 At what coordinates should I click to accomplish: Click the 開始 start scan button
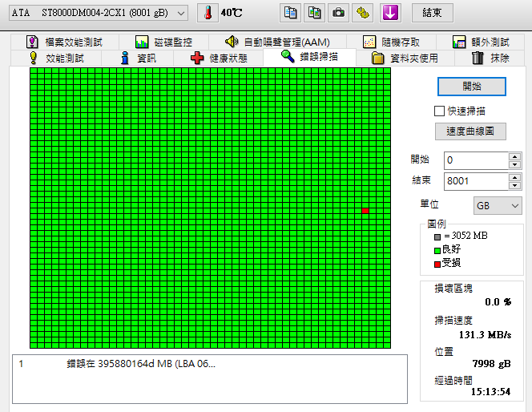tap(472, 87)
